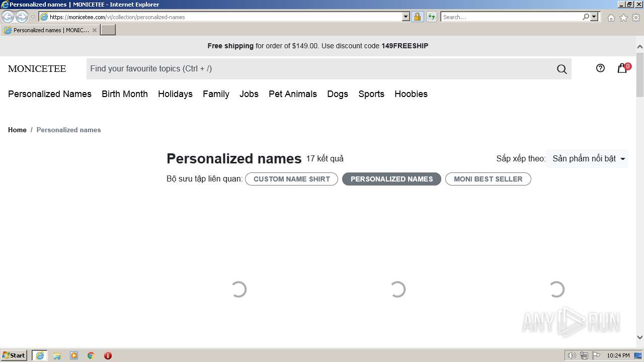Close the Personalized names tab
644x362 pixels.
tap(94, 30)
